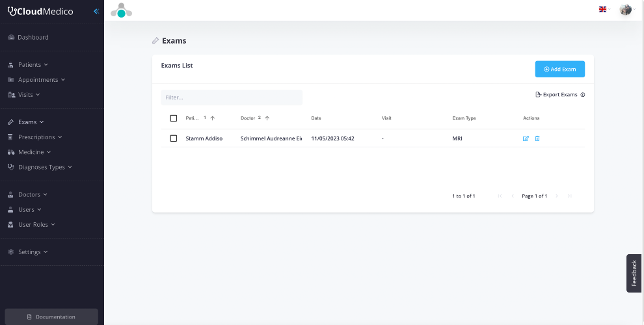Image resolution: width=644 pixels, height=325 pixels.
Task: Click the Exams List heading
Action: coord(177,66)
